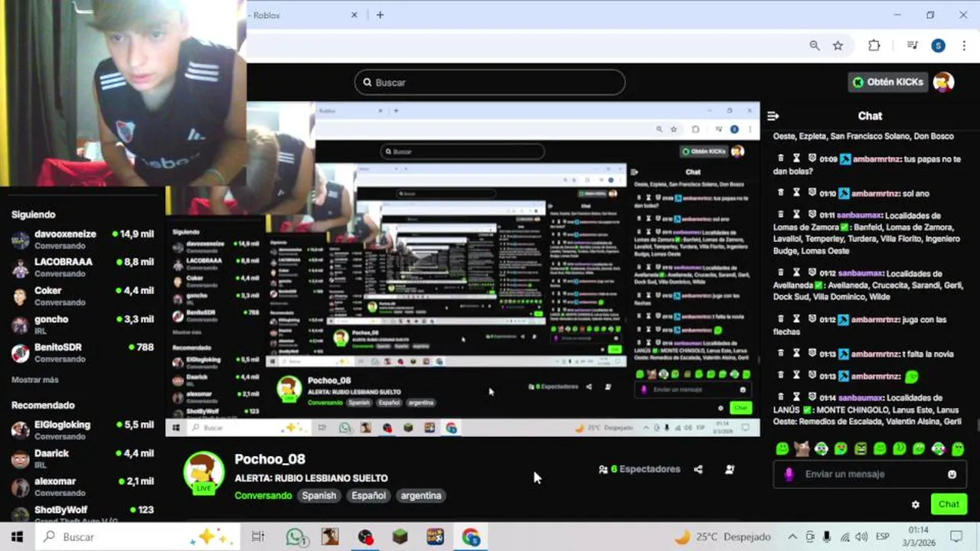Screen dimensions: 980x551
Task: Open LACOBRAAA channel in sidebar
Action: tap(83, 267)
